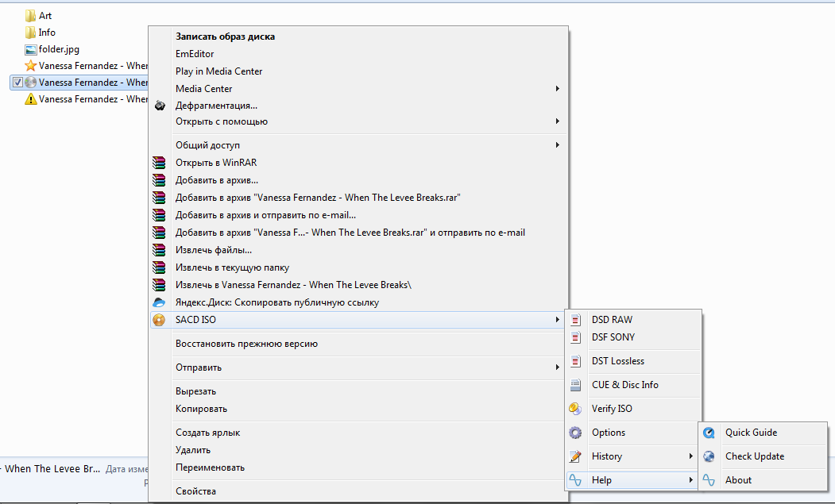Click the Check Update globe icon
This screenshot has width=835, height=504.
click(x=709, y=456)
